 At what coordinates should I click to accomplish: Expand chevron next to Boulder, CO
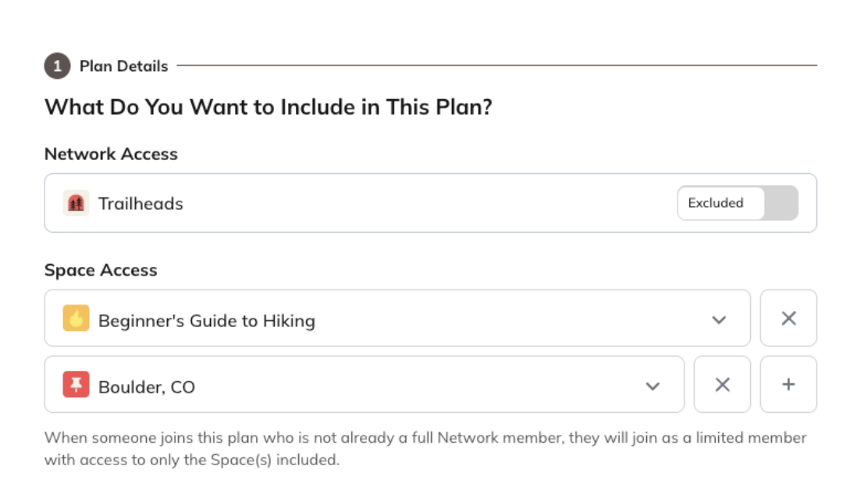(x=653, y=386)
